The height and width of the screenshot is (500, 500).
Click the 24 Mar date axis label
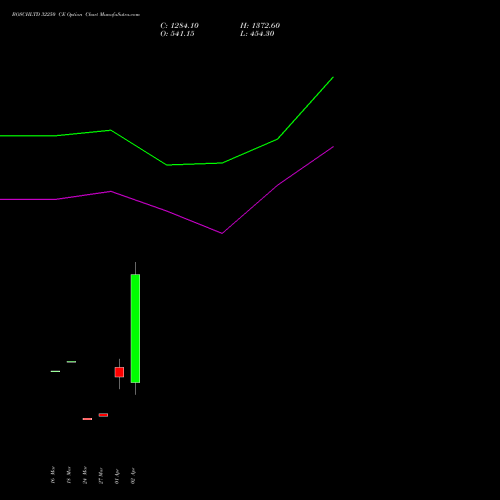tap(85, 475)
